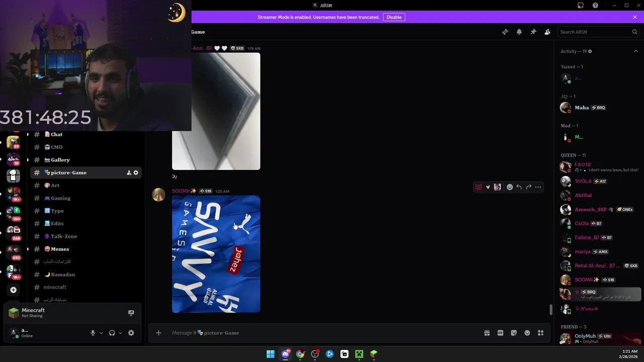
Task: Open the Gallery channel
Action: tap(86, 160)
